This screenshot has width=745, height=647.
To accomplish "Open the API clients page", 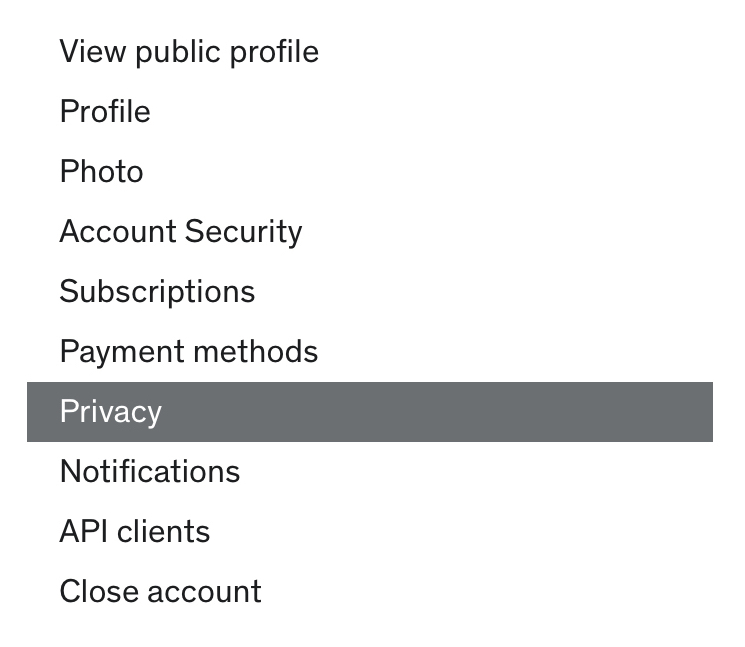I will click(135, 532).
